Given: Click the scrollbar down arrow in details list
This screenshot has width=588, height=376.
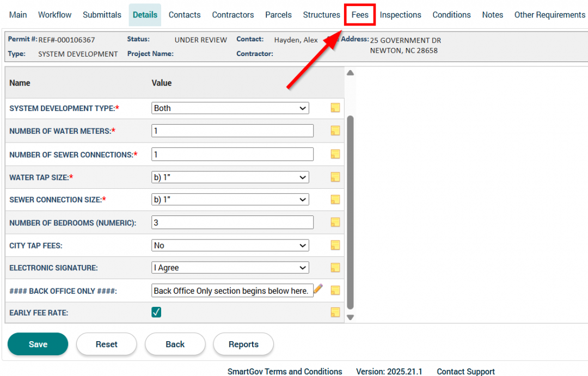Looking at the screenshot, I should (x=351, y=317).
